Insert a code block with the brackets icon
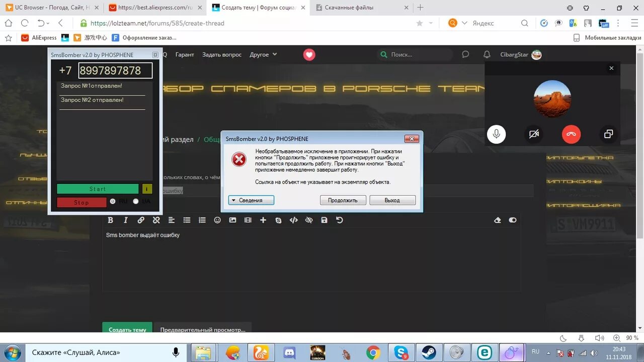This screenshot has height=362, width=644. point(294,220)
